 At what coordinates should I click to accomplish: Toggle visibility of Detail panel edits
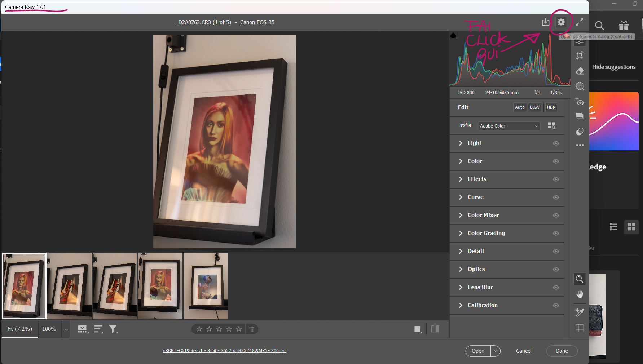(x=556, y=252)
